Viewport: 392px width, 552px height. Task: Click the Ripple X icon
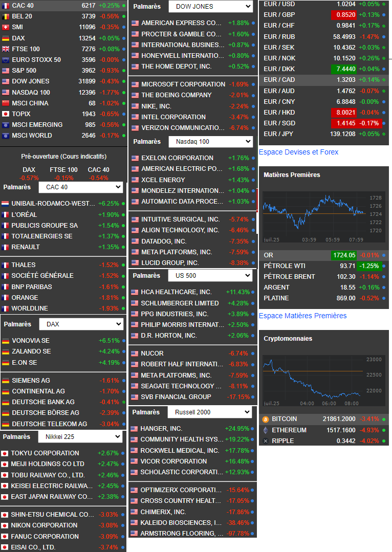point(266,441)
